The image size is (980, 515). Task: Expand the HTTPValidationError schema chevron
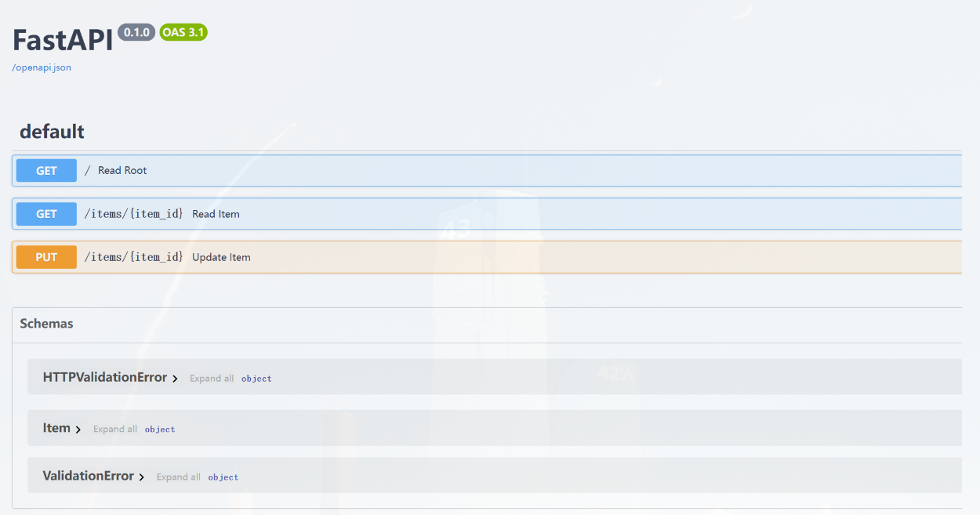[x=176, y=379]
